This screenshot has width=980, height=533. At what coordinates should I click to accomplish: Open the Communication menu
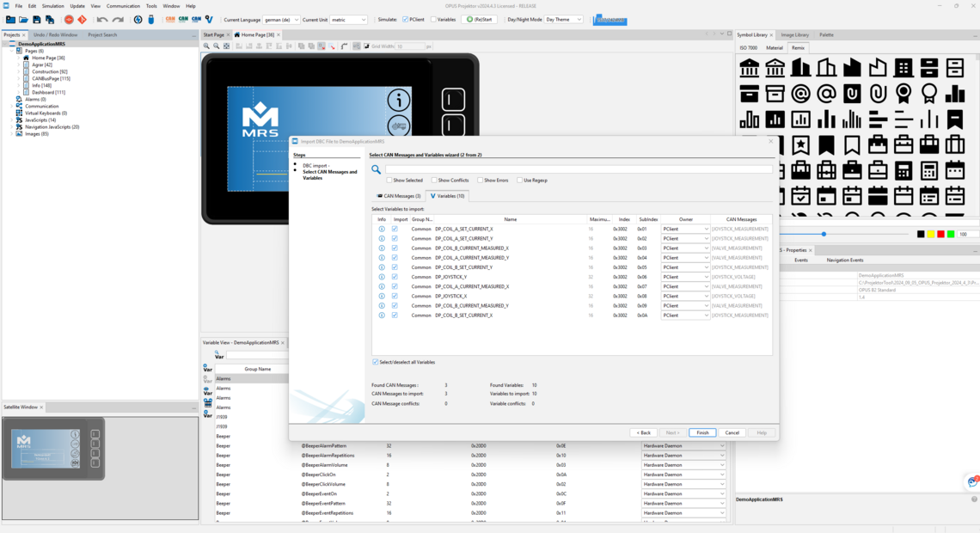122,5
